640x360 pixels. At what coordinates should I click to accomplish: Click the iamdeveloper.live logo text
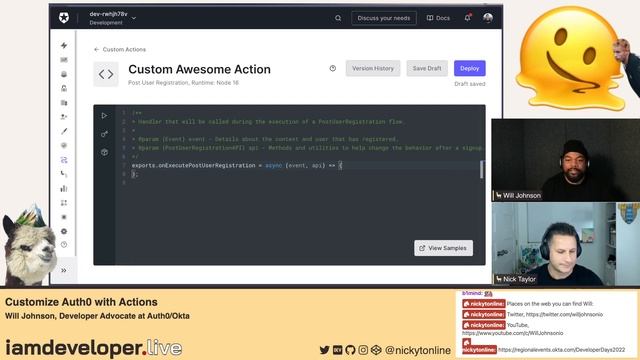[x=93, y=348]
